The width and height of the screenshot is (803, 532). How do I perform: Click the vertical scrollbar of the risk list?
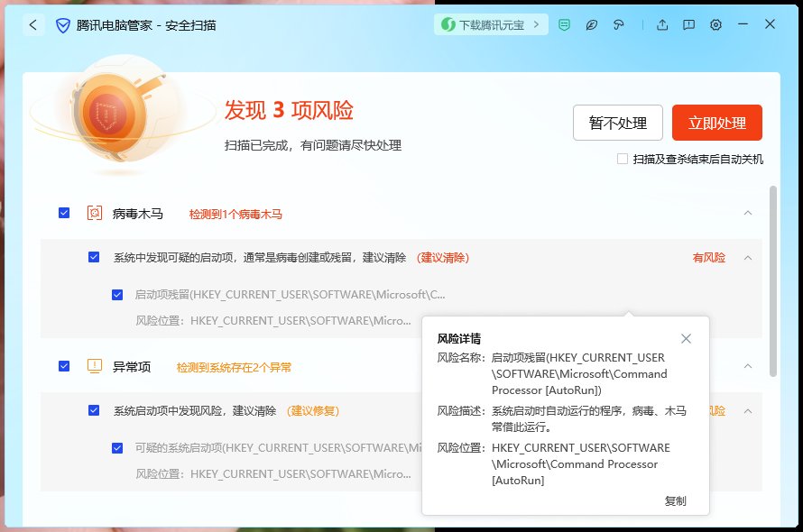[773, 281]
